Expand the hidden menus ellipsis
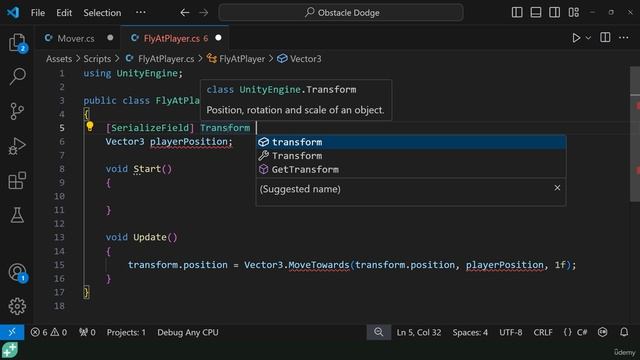The height and width of the screenshot is (360, 640). pyautogui.click(x=141, y=12)
